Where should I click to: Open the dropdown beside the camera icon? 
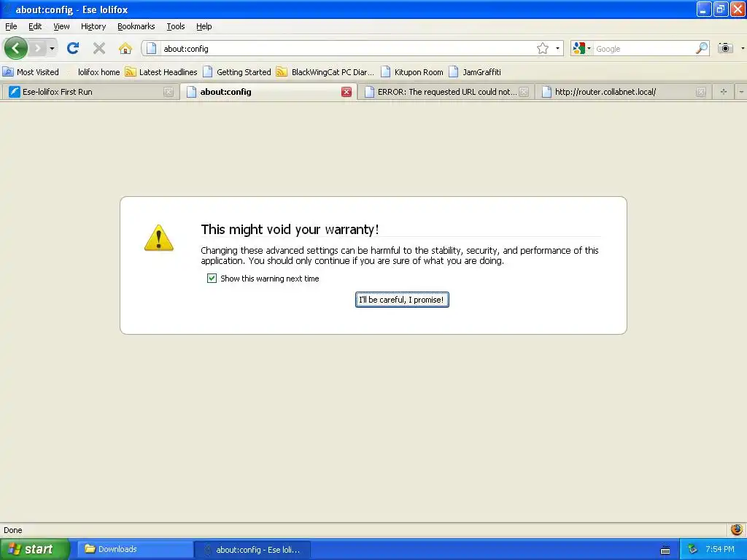point(742,48)
